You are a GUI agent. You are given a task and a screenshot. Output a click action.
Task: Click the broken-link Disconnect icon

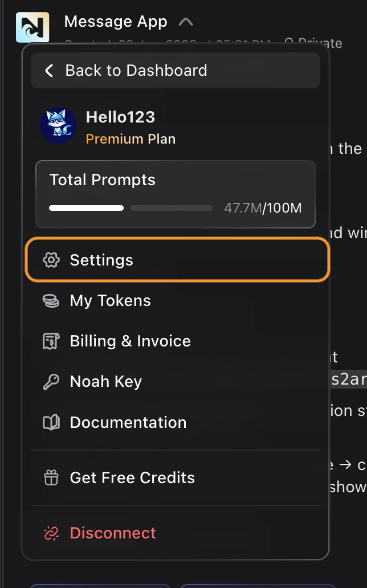click(51, 533)
